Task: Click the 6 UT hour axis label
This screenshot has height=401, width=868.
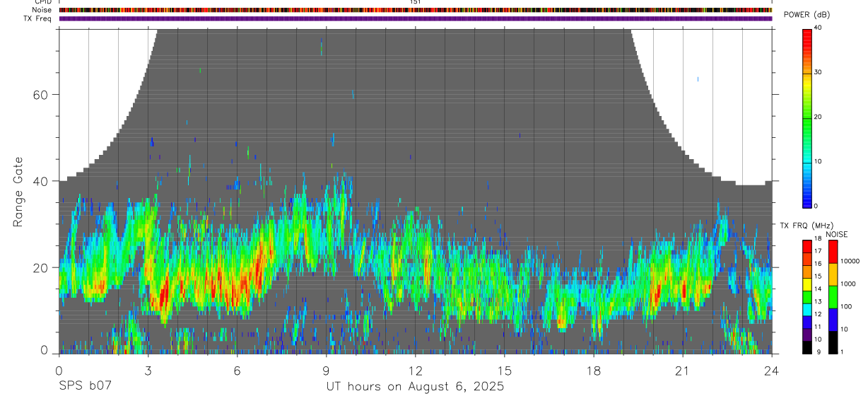Action: point(237,371)
